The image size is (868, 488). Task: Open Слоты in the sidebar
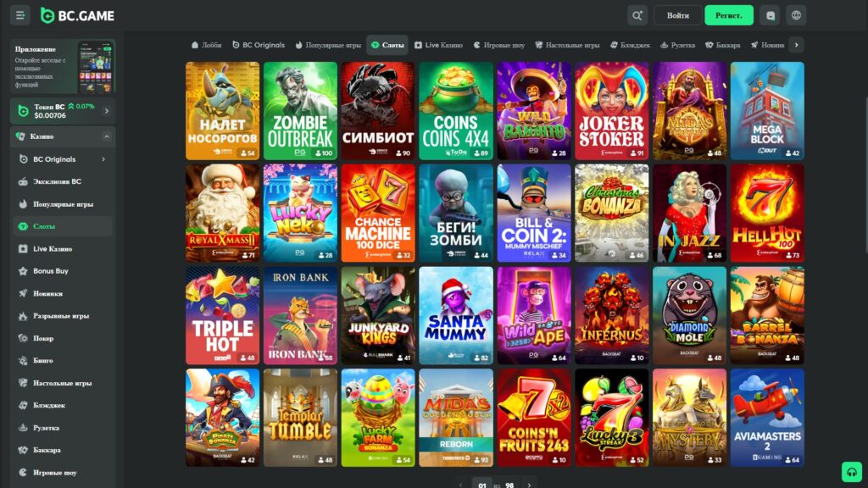63,226
